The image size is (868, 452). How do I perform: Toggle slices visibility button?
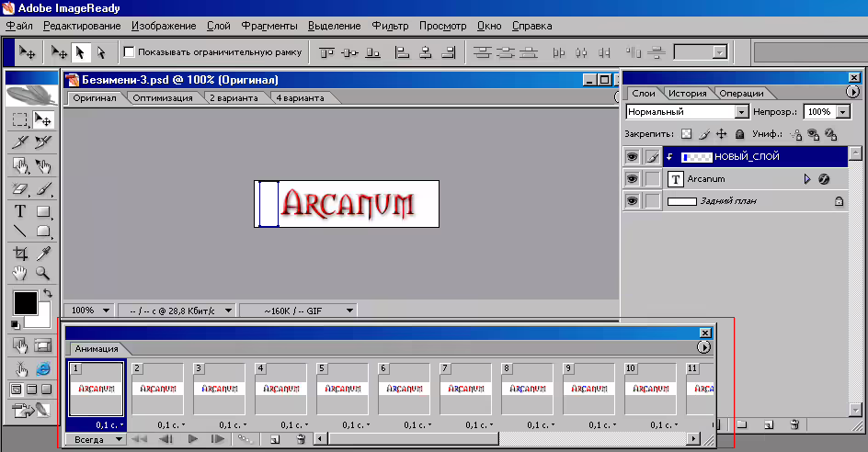[x=43, y=345]
